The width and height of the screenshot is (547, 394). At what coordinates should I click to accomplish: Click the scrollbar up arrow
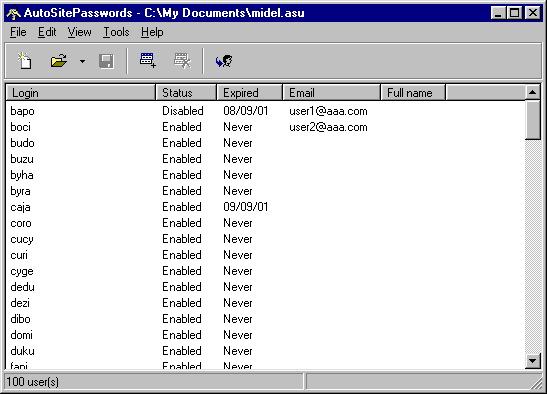coord(533,92)
